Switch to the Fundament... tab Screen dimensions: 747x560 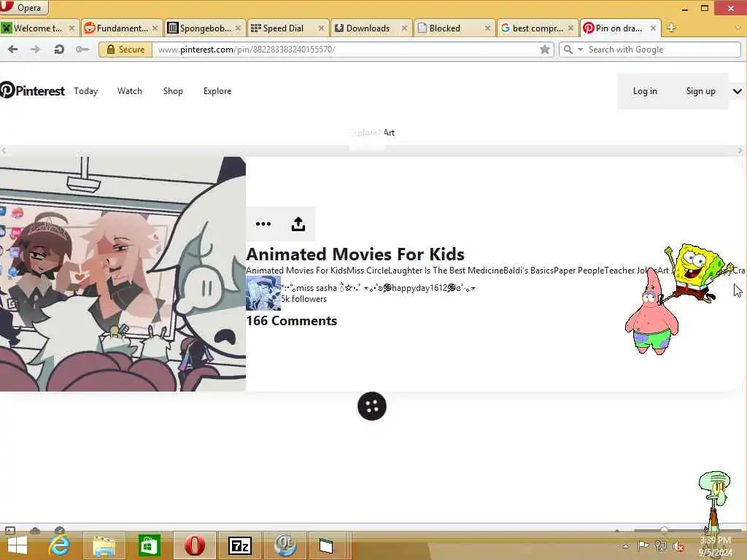click(122, 28)
